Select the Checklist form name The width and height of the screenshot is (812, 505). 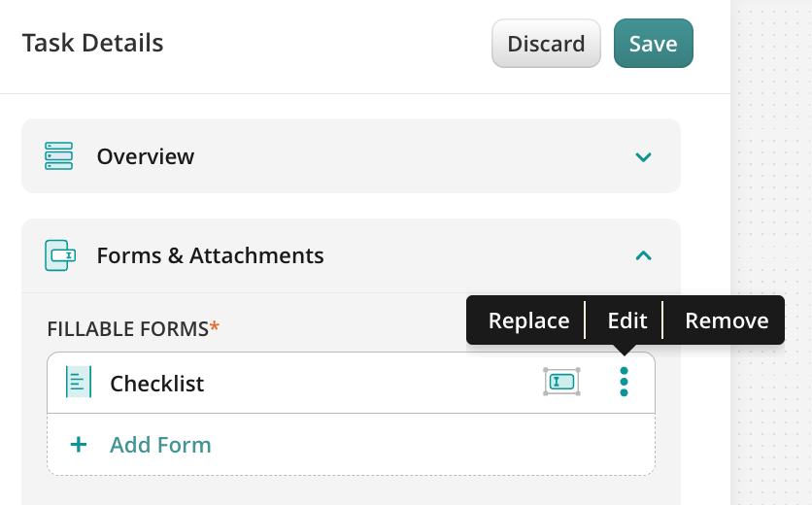(x=157, y=384)
